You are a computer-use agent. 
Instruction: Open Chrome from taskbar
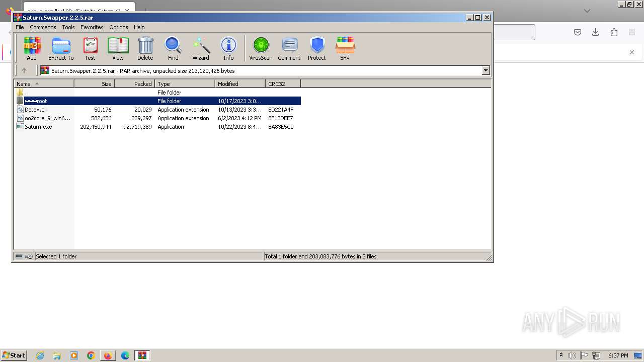point(91,355)
